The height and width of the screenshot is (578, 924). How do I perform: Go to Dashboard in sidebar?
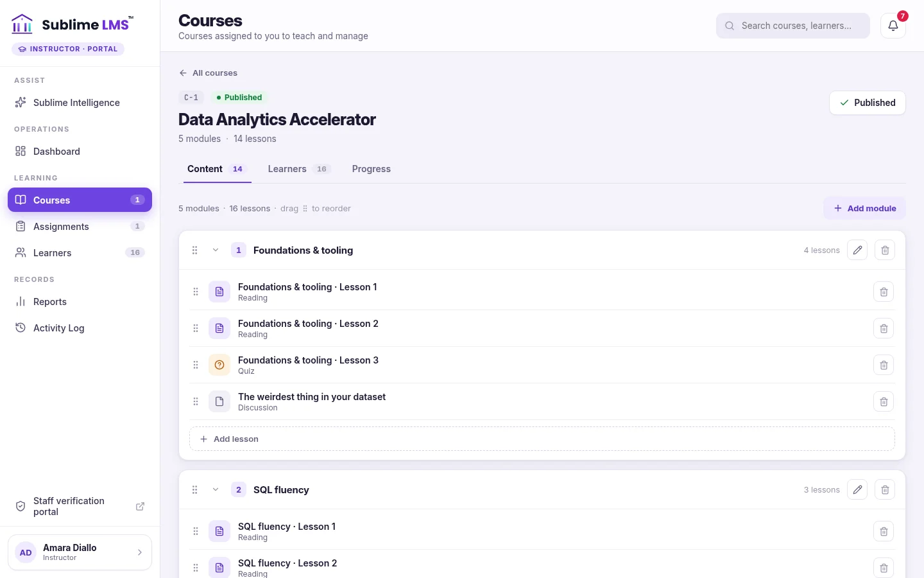click(80, 152)
